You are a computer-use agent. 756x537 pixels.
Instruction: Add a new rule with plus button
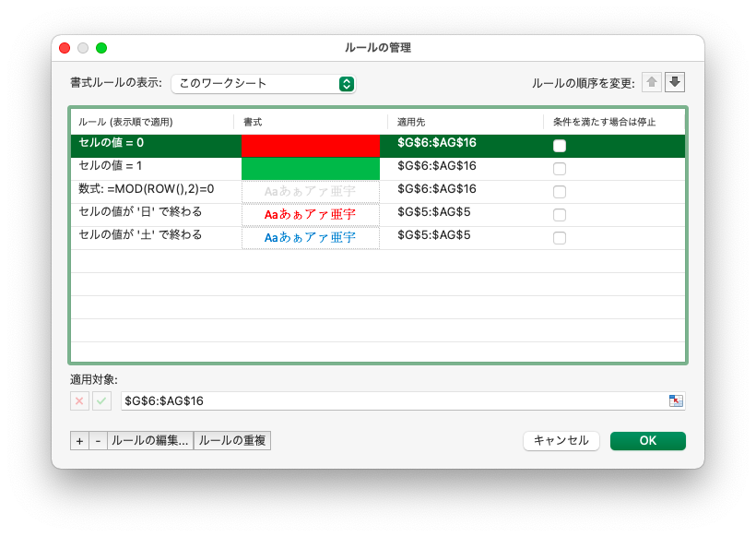[79, 441]
